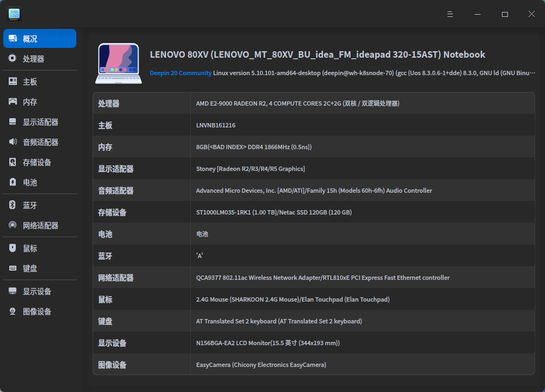Click the Deepin 20 Community link
Viewport: 545px width, 392px height.
(180, 73)
